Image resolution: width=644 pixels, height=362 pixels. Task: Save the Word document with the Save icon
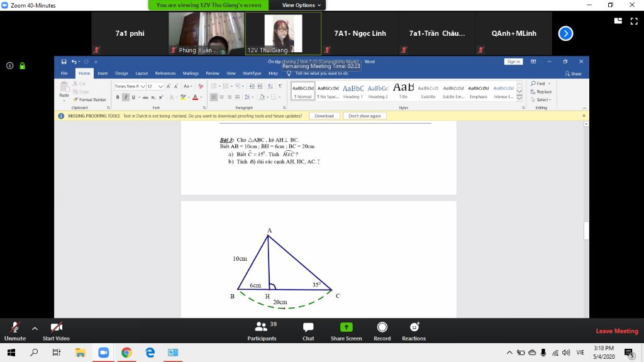point(64,62)
